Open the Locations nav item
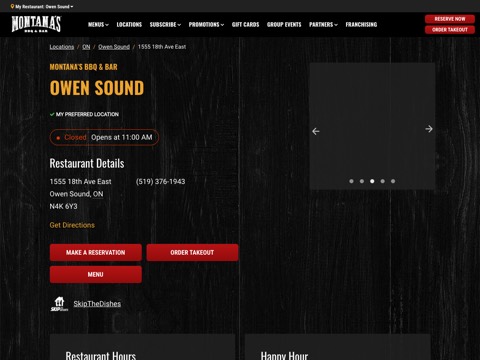Viewport: 480px width, 360px height. [129, 24]
